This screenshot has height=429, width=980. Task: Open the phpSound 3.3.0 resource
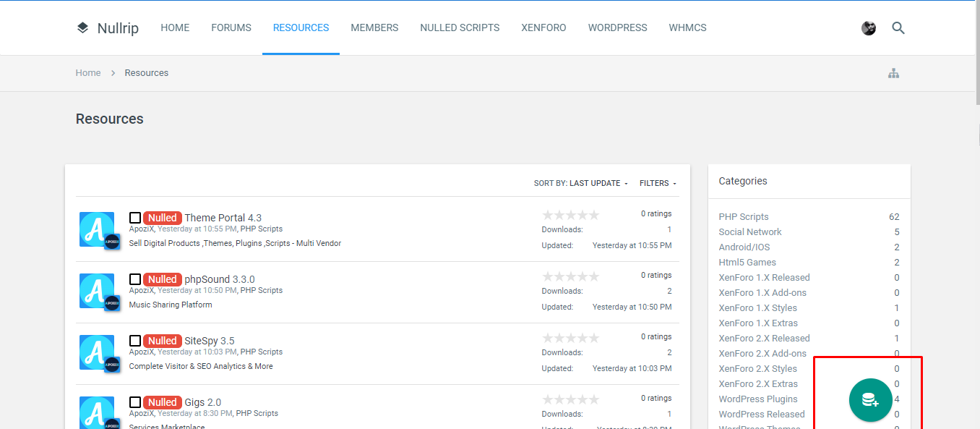coord(220,279)
